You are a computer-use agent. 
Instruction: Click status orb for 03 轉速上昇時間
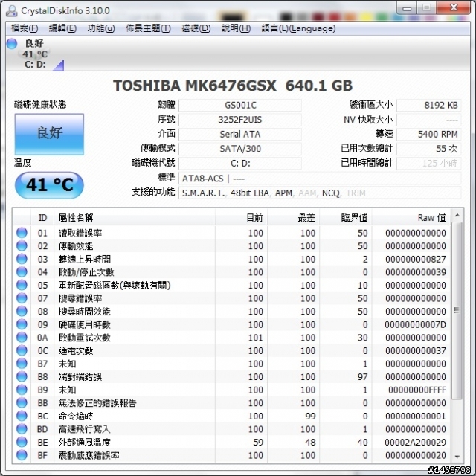pyautogui.click(x=22, y=259)
